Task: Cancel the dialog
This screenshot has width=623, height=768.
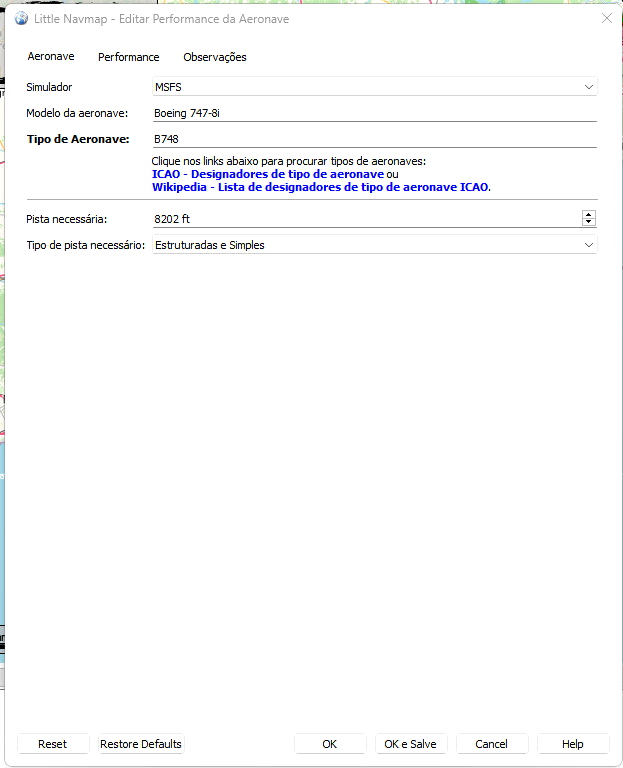Action: (x=491, y=744)
